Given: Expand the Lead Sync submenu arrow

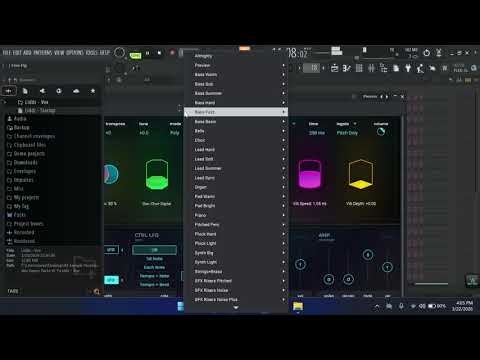Looking at the screenshot, I should (x=284, y=178).
